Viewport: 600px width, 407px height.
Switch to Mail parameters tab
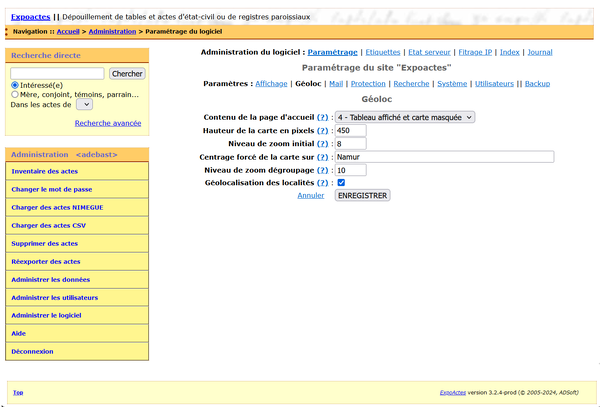click(x=336, y=83)
